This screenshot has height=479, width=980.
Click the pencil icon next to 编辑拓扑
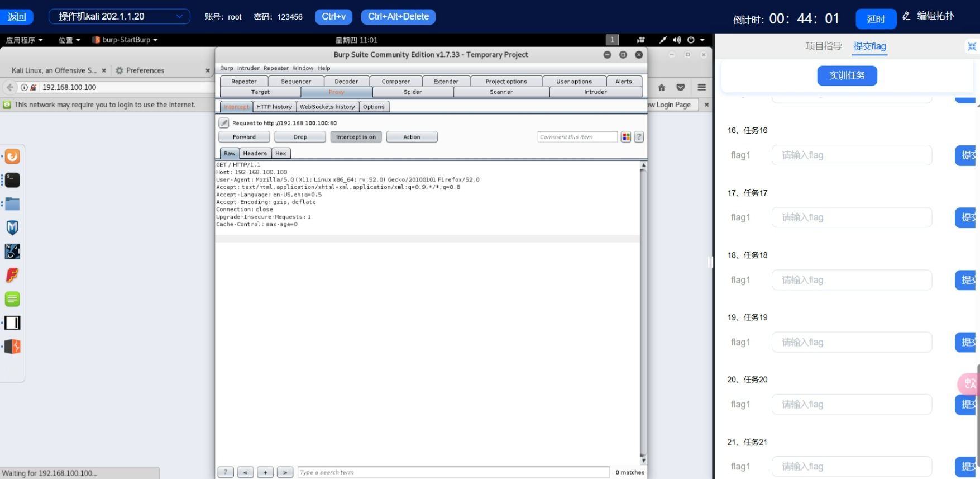point(906,16)
